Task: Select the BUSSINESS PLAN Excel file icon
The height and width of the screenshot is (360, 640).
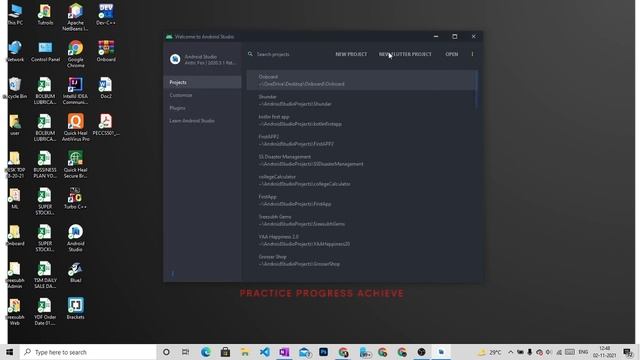Action: pos(45,164)
